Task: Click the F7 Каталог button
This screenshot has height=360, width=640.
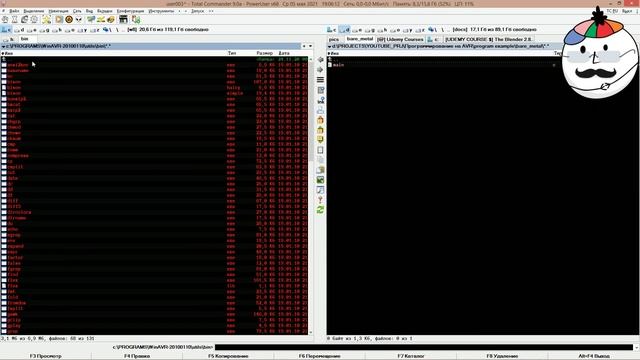Action: pyautogui.click(x=411, y=356)
